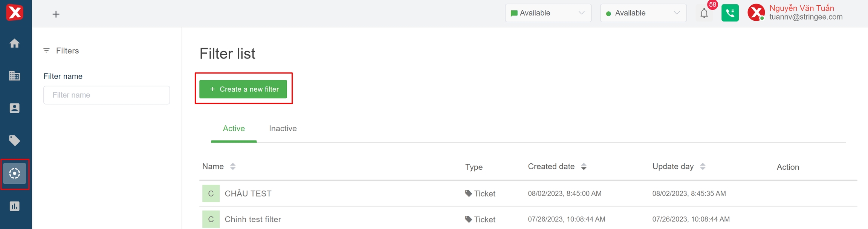Image resolution: width=868 pixels, height=229 pixels.
Task: Sort the list by Update day
Action: pyautogui.click(x=702, y=166)
